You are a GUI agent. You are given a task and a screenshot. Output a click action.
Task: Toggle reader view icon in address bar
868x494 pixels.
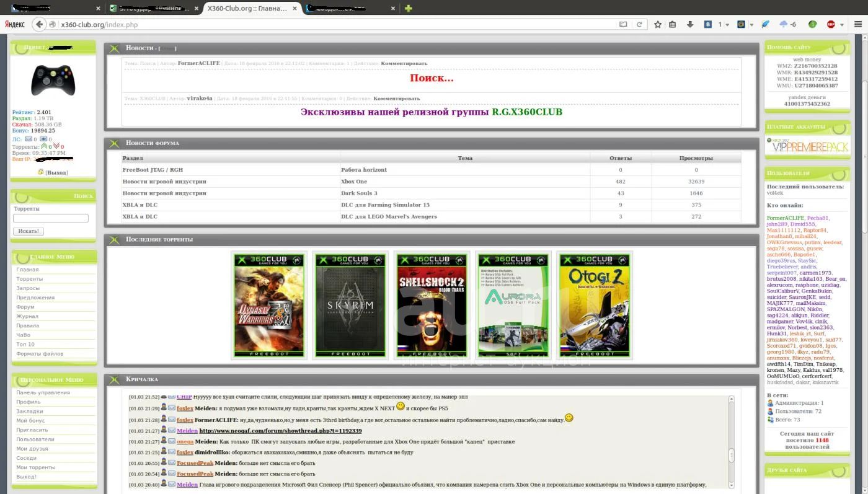pyautogui.click(x=623, y=25)
